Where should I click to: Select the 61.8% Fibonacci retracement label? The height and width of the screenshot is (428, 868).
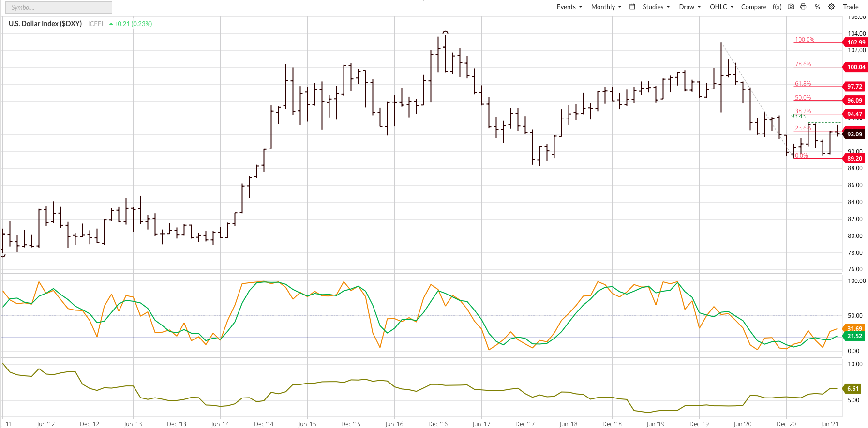(x=803, y=84)
